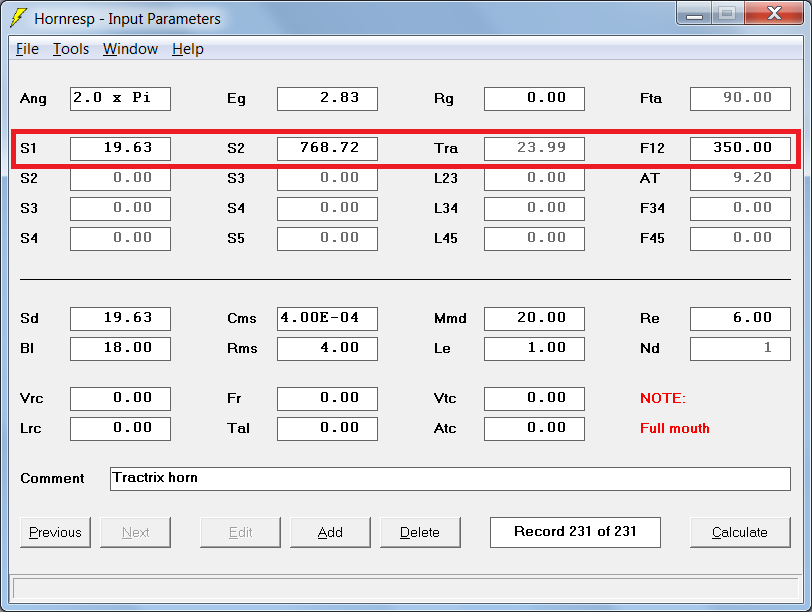Click the Cms parameter label
This screenshot has width=812, height=612.
tap(242, 318)
